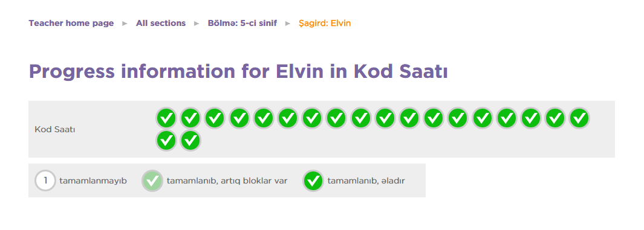Select the fifteenth completed level bubble
Viewport: 644px width, 230px height.
coord(506,118)
